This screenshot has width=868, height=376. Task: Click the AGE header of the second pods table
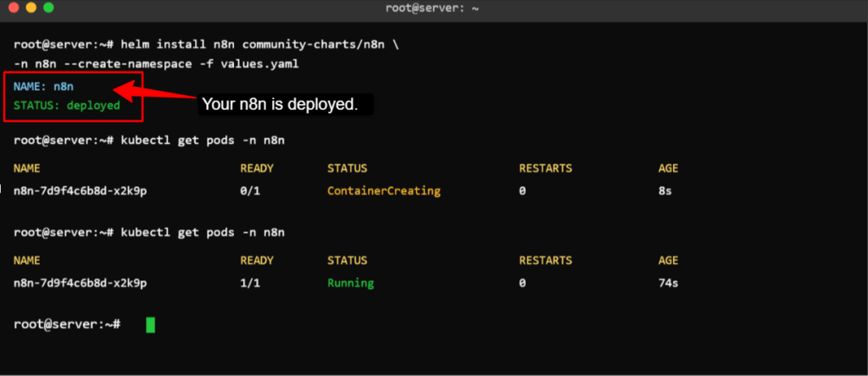coord(668,260)
